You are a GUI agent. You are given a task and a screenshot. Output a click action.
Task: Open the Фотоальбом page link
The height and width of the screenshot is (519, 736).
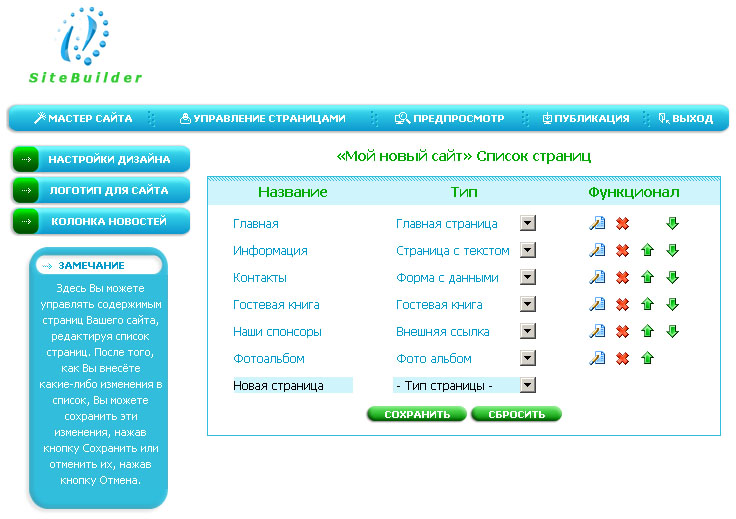[269, 359]
